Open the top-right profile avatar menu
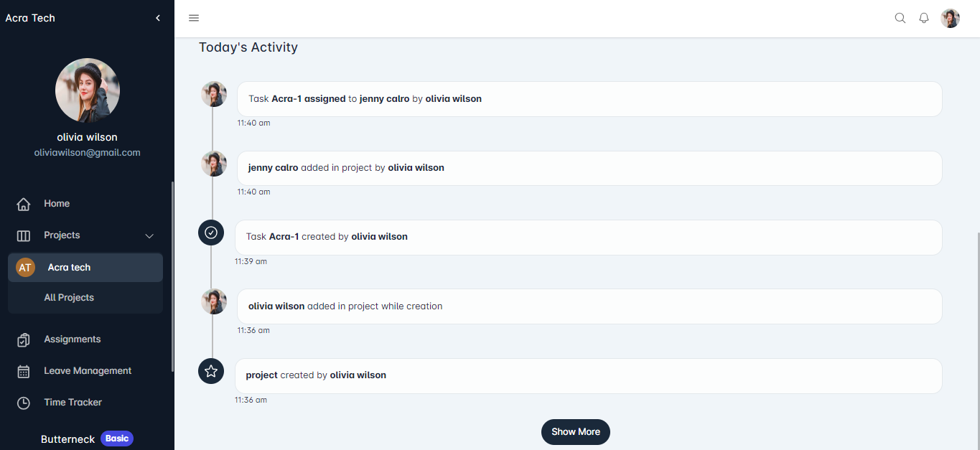The image size is (980, 450). [950, 19]
